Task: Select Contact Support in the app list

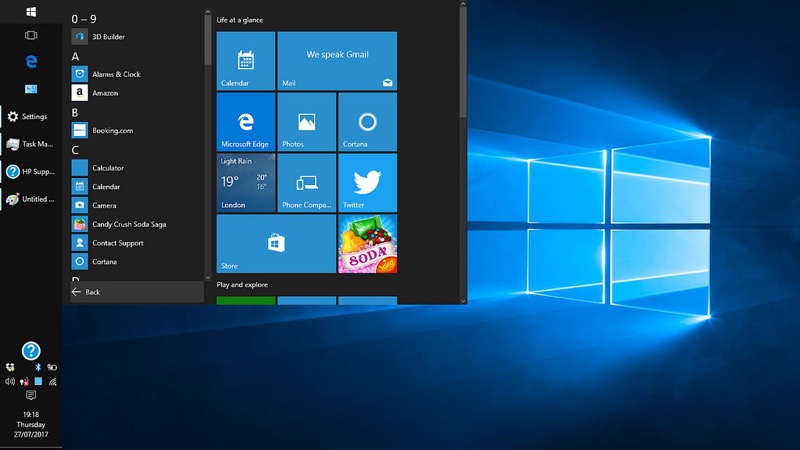Action: coord(117,243)
